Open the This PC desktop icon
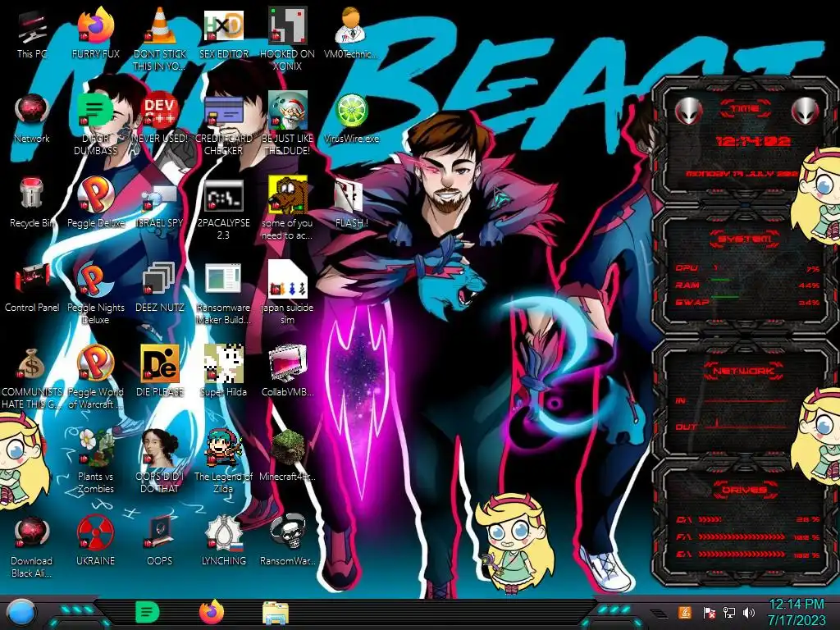 tap(32, 27)
